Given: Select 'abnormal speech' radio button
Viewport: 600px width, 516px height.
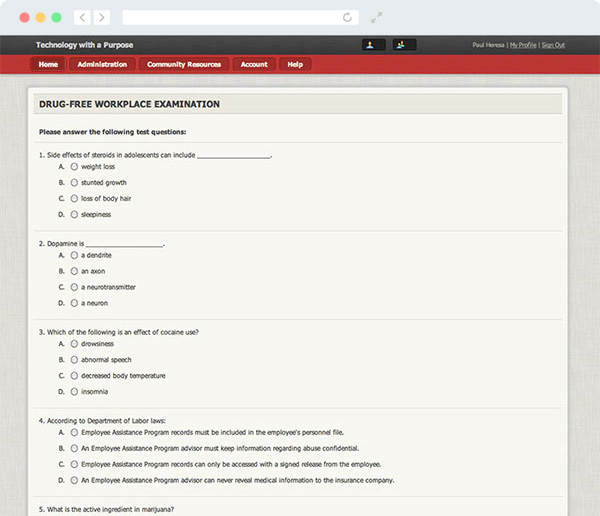Looking at the screenshot, I should tap(74, 360).
